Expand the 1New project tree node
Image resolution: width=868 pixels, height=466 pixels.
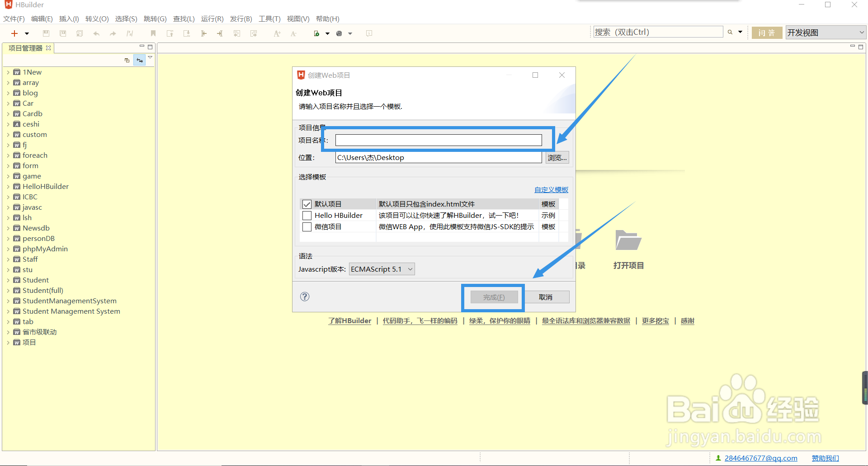click(x=8, y=72)
